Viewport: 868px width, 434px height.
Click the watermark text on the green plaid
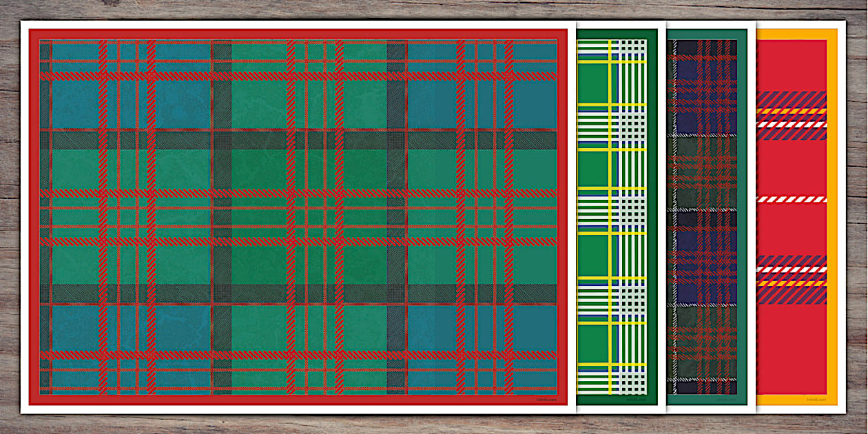(x=634, y=398)
